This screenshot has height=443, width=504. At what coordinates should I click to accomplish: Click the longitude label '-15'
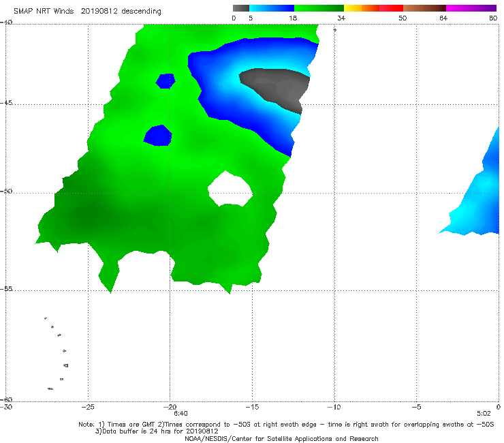point(252,407)
